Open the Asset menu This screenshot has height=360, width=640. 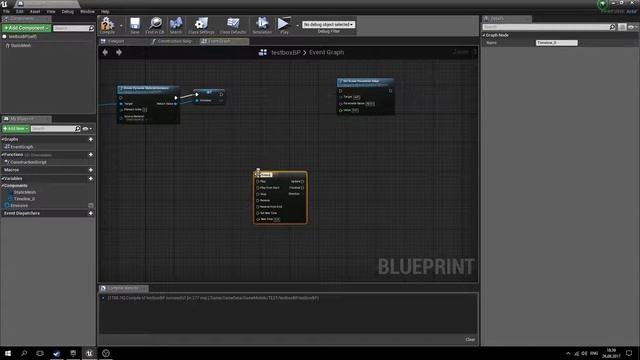[x=35, y=11]
